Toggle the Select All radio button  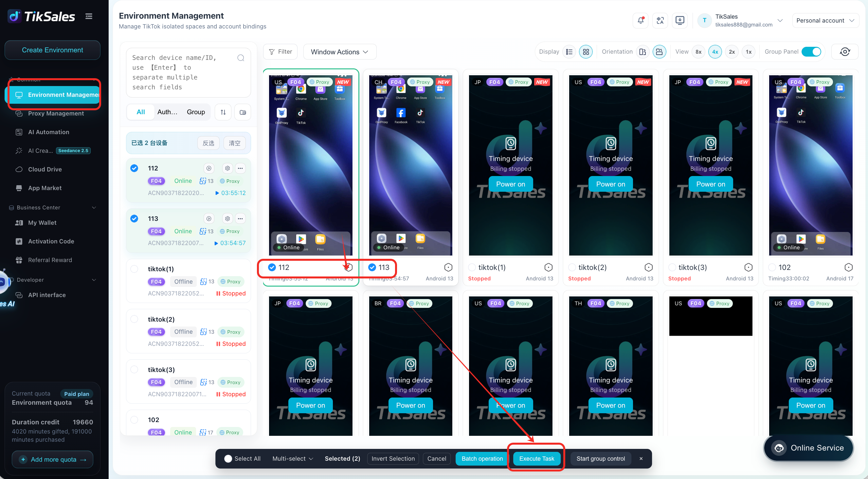(x=228, y=458)
